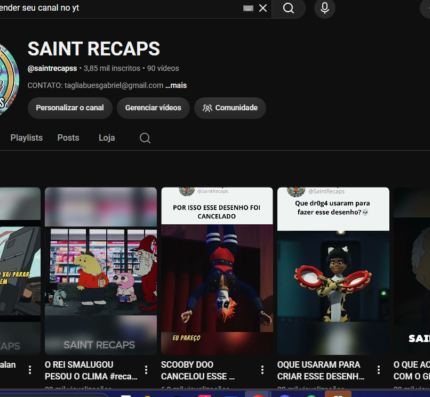Viewport: 430px width, 397px height.
Task: Click the SAINT RECAPS channel name heading
Action: (94, 49)
